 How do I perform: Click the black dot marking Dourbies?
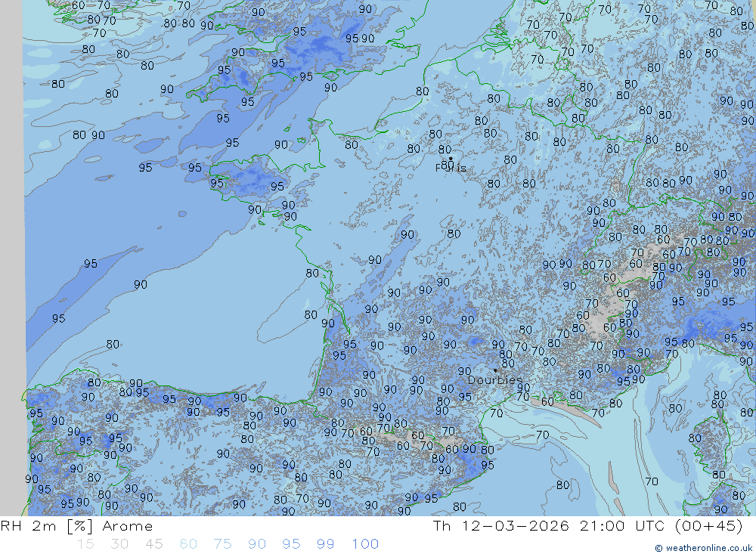tap(495, 370)
